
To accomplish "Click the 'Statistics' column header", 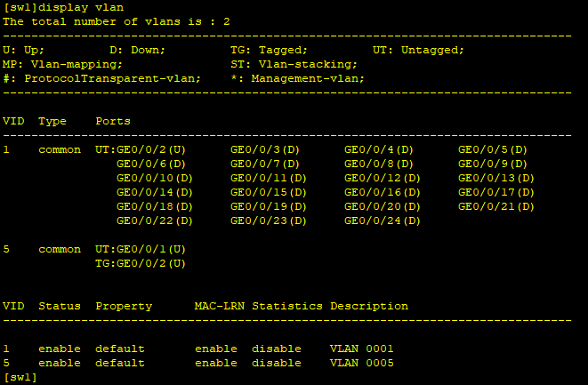I will pyautogui.click(x=287, y=306).
